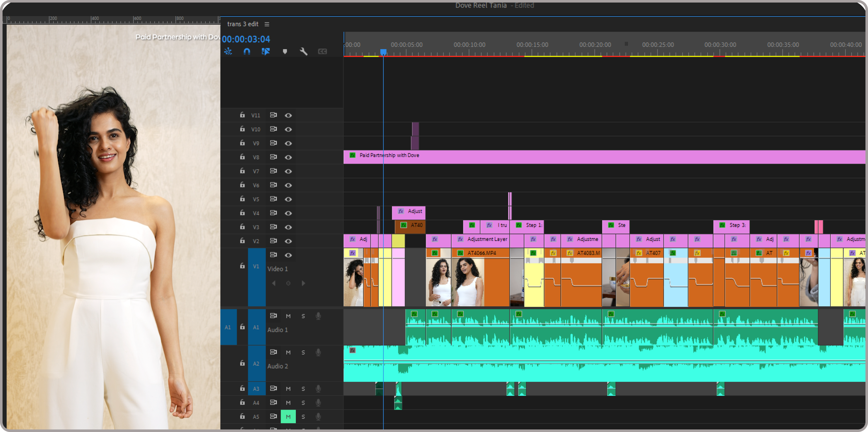The height and width of the screenshot is (432, 868).
Task: Toggle sync lock for track V10
Action: [273, 129]
